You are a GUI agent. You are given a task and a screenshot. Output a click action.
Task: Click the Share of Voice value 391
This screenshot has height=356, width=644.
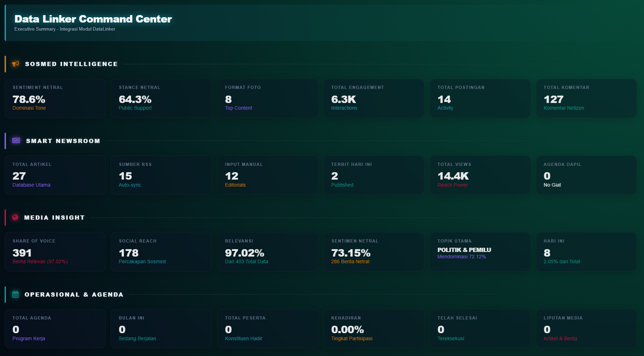(22, 253)
